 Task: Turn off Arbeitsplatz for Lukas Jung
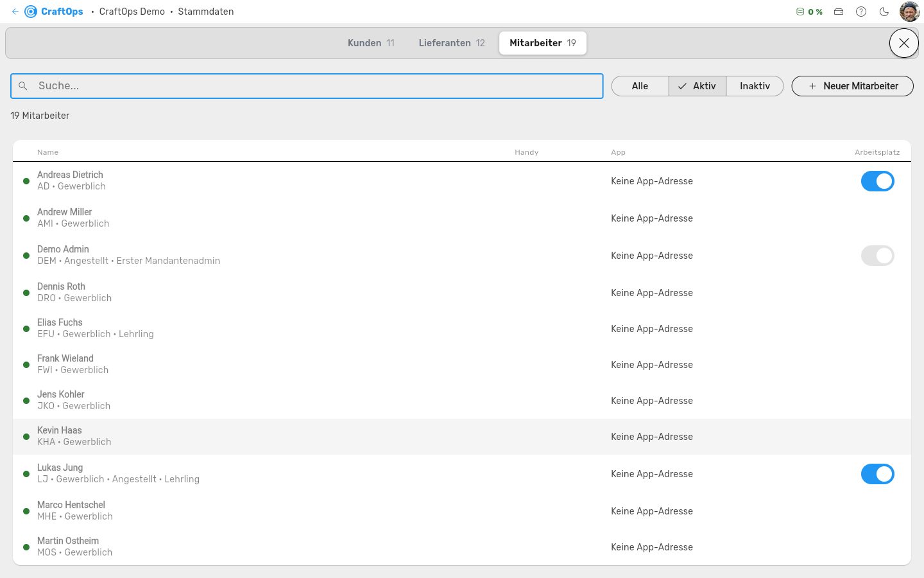tap(877, 474)
